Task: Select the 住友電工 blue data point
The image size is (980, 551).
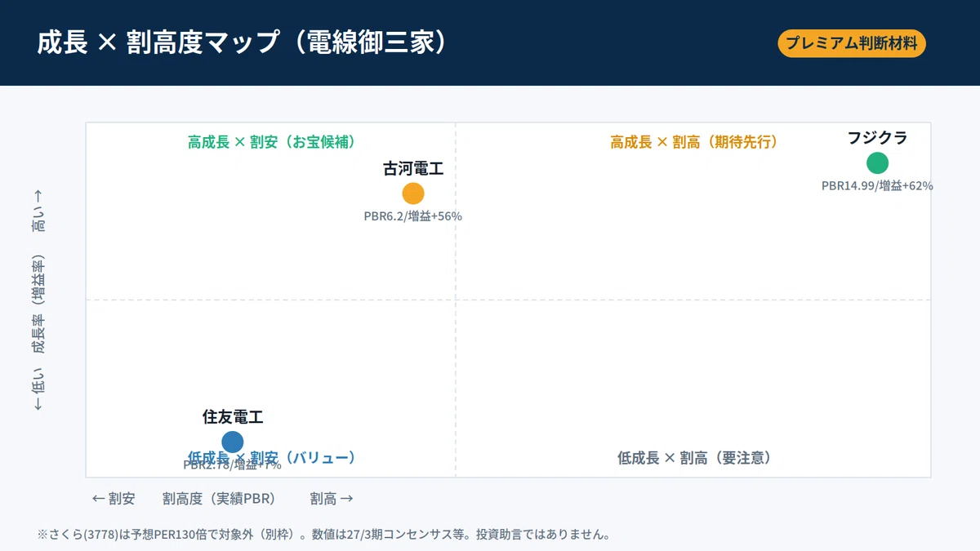Action: click(x=233, y=442)
